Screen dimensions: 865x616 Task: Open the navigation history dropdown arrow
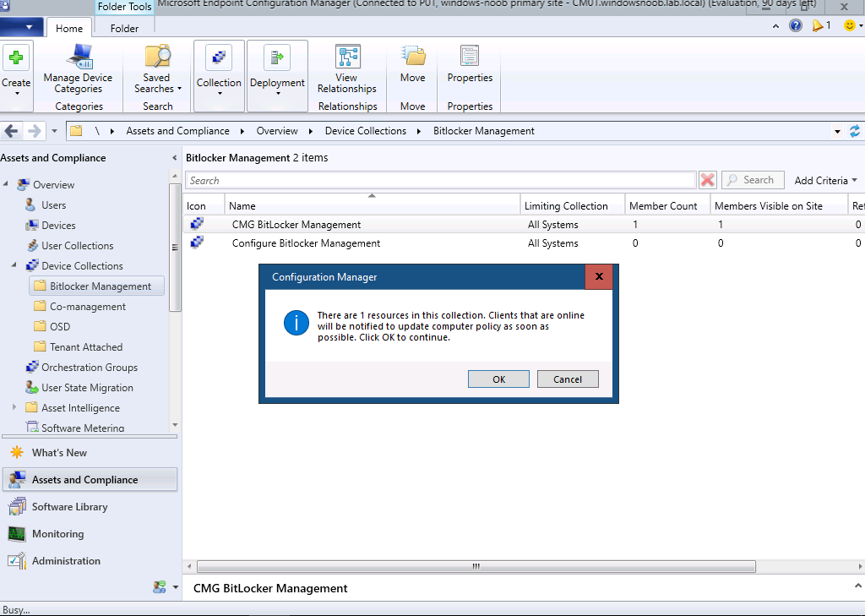(54, 131)
